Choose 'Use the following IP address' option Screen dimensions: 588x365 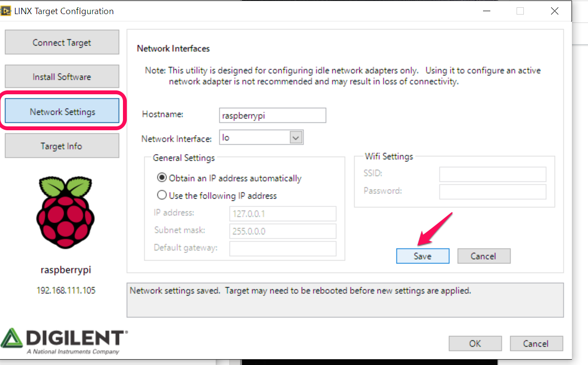click(162, 196)
